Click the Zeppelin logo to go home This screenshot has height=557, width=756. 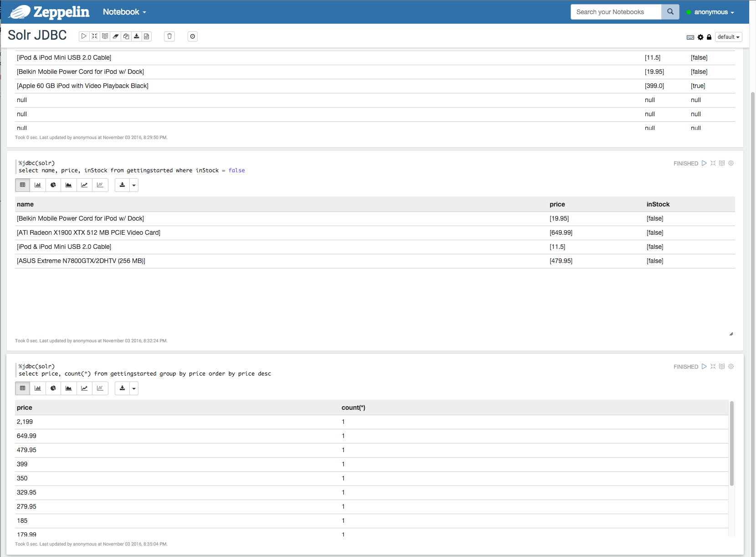pyautogui.click(x=48, y=12)
